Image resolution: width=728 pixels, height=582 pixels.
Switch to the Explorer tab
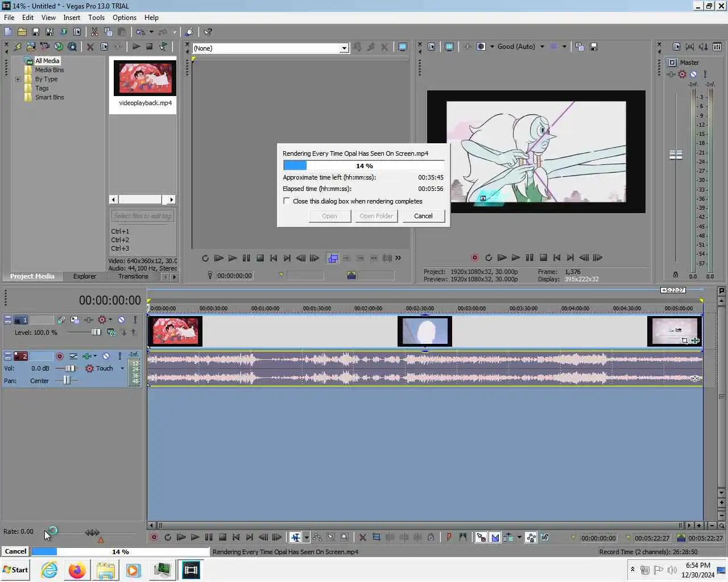85,276
